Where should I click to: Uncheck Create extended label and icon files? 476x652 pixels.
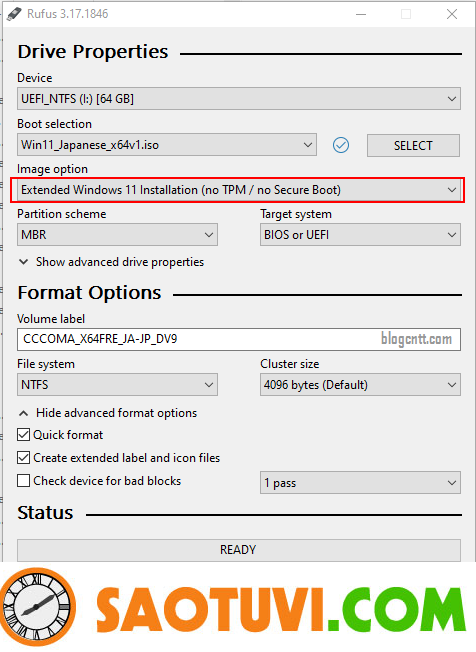coord(23,458)
